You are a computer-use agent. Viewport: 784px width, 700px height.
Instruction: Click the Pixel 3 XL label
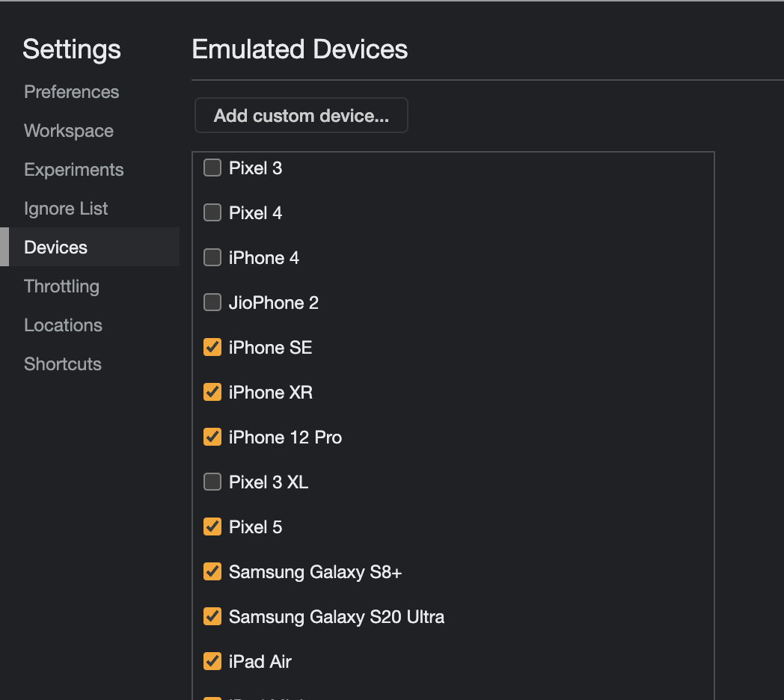pyautogui.click(x=269, y=482)
